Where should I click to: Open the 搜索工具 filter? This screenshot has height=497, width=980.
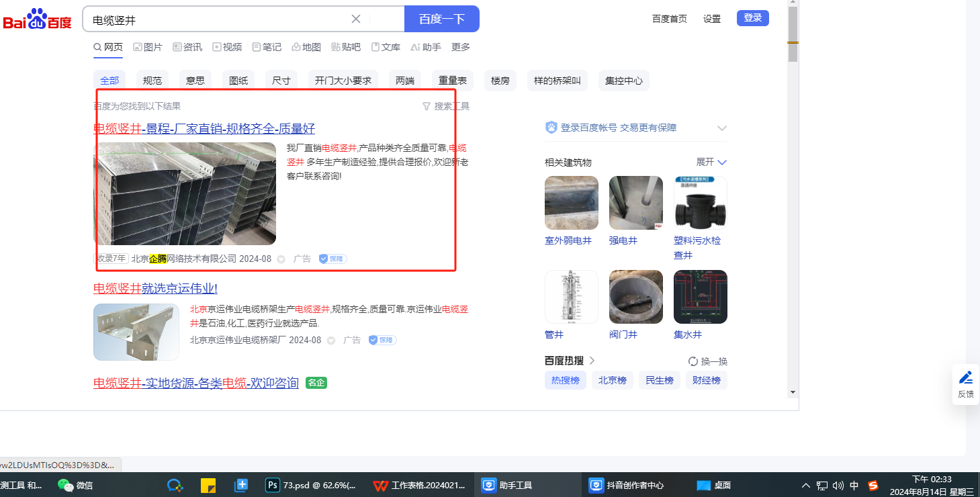(446, 106)
